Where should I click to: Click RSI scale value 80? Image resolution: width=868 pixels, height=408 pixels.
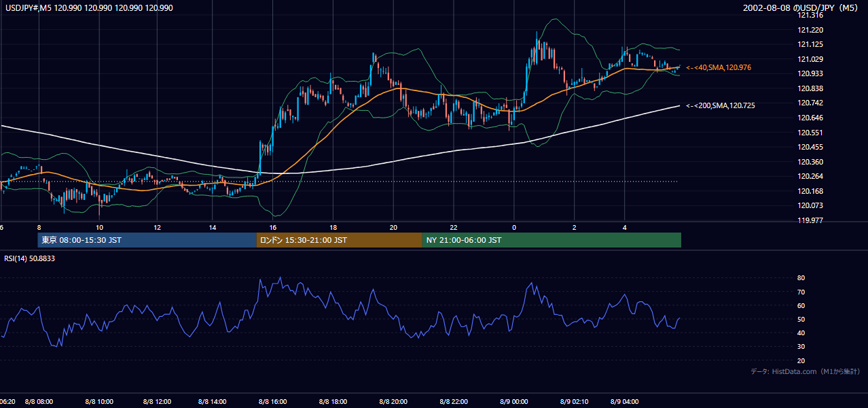(801, 278)
